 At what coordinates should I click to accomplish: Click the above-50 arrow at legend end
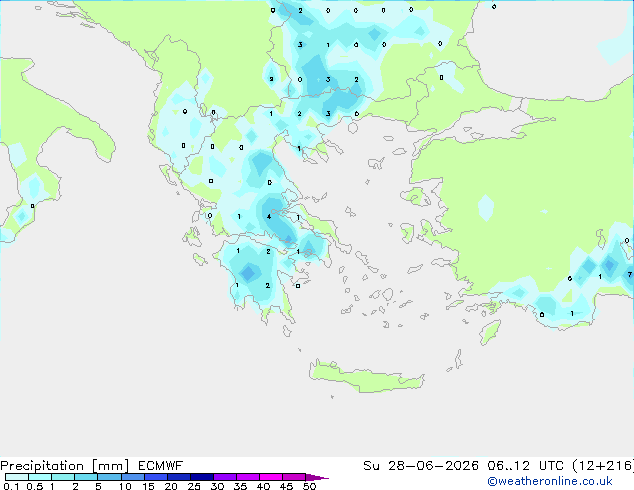pos(317,477)
